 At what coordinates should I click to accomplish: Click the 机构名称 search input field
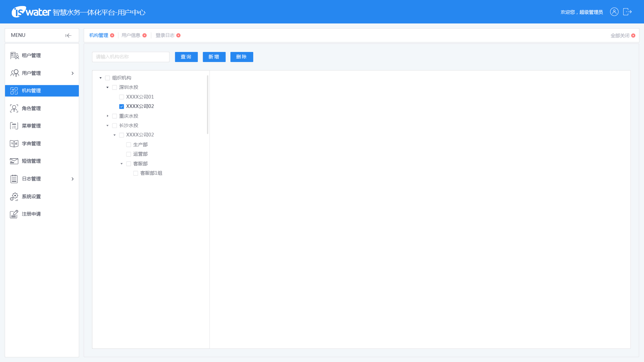pyautogui.click(x=131, y=57)
